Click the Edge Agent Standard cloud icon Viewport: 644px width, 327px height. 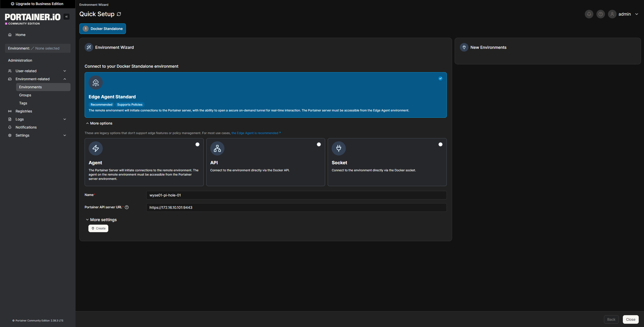click(96, 83)
